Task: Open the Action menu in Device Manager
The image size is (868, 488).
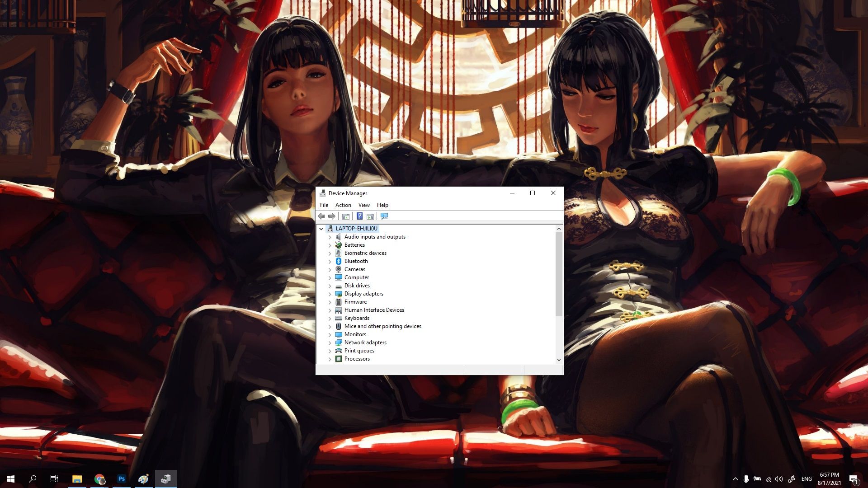Action: click(x=343, y=204)
